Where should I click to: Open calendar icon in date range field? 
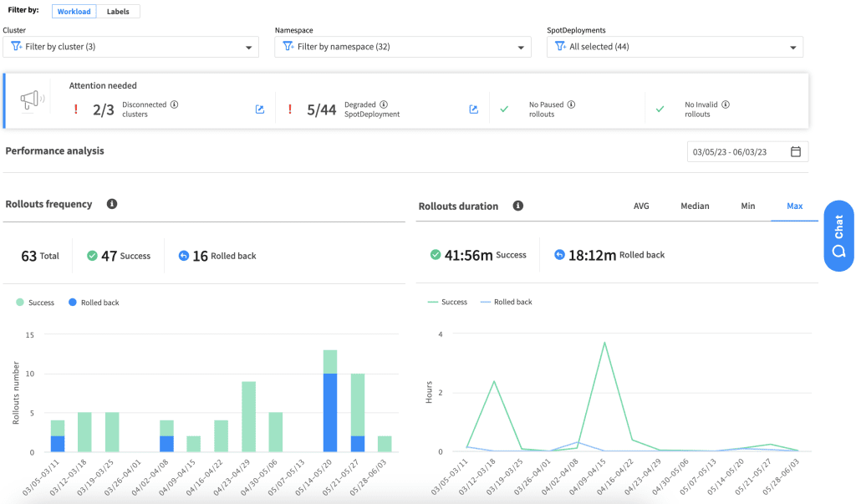796,152
